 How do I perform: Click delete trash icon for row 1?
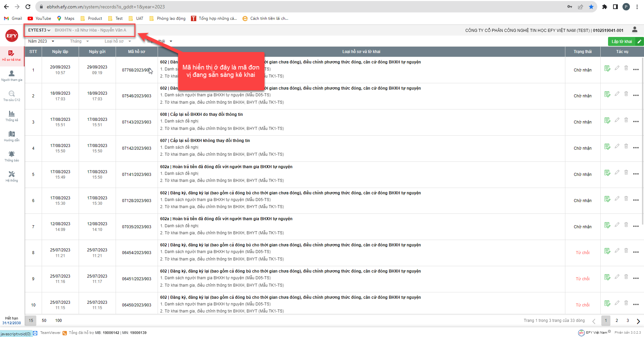[x=626, y=68]
